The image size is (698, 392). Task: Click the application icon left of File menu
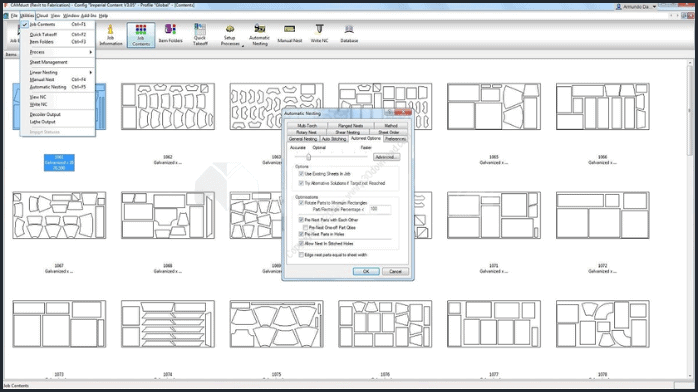coord(6,16)
